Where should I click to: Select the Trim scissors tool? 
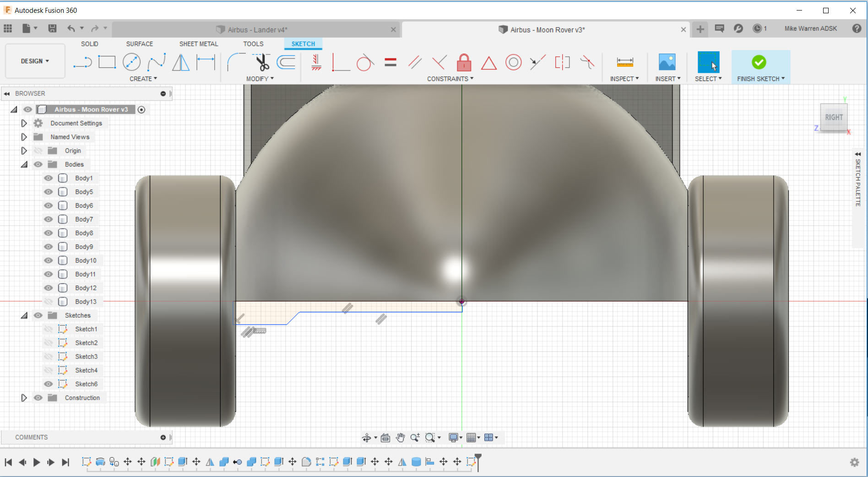262,62
